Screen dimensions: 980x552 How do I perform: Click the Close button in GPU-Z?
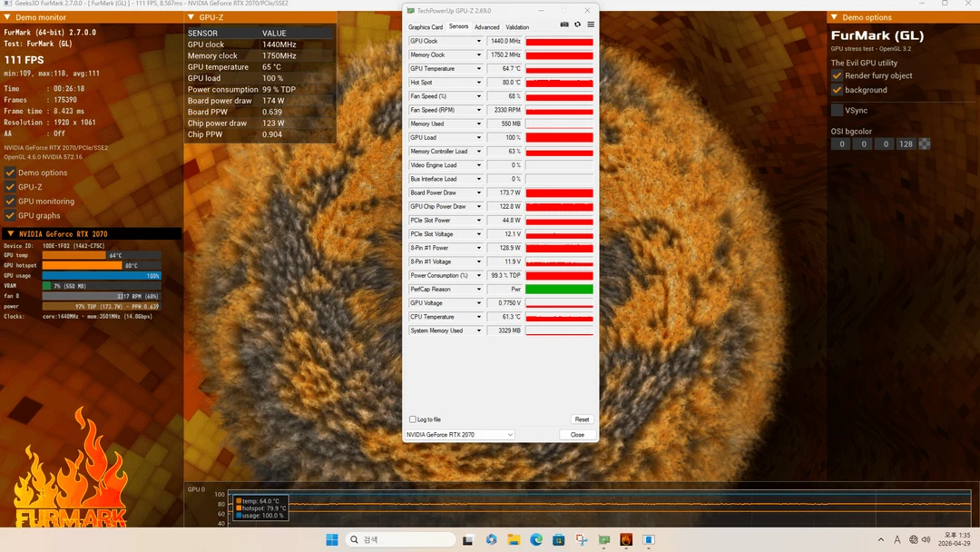coord(577,435)
